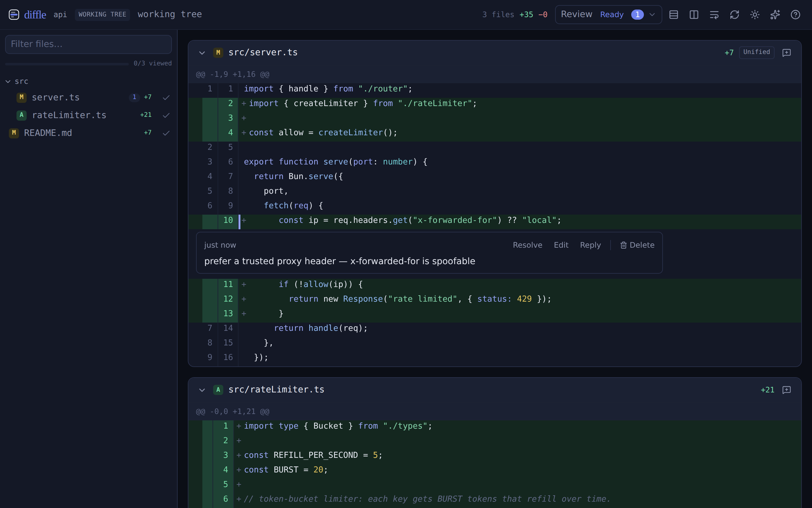Click the viewed progress bar
This screenshot has height=508, width=812.
[67, 63]
